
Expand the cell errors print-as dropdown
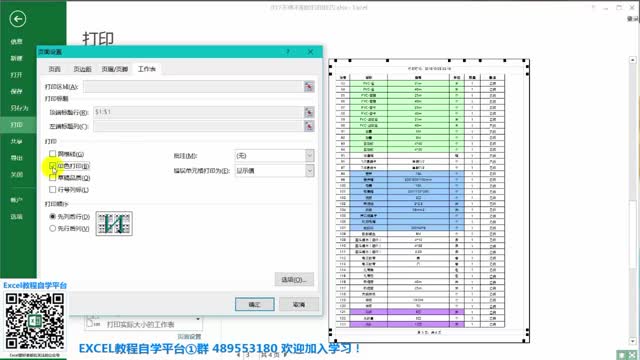pos(275,171)
